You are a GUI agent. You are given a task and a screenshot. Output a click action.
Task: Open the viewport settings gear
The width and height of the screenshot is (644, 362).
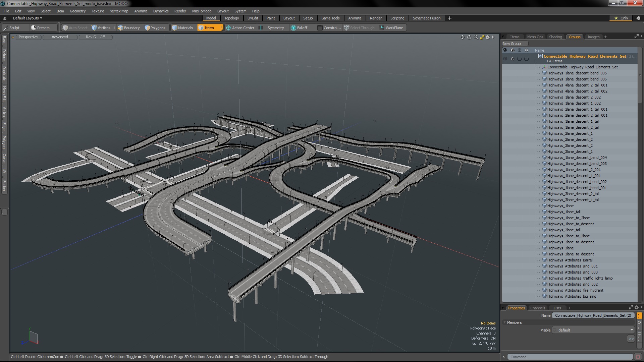pyautogui.click(x=488, y=37)
